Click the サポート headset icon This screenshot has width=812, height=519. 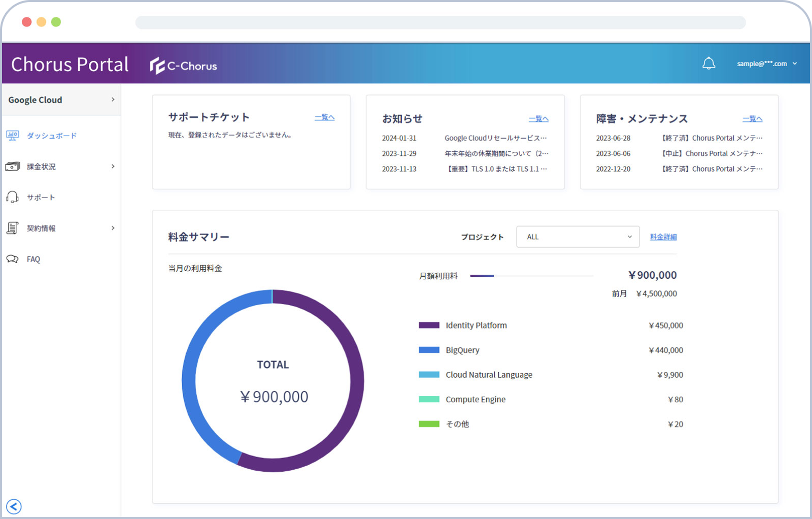tap(13, 197)
